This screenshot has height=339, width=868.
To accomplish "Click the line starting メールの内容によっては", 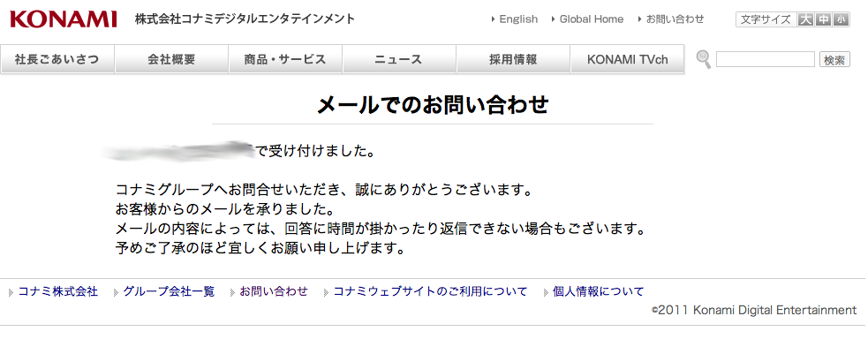I will (381, 229).
